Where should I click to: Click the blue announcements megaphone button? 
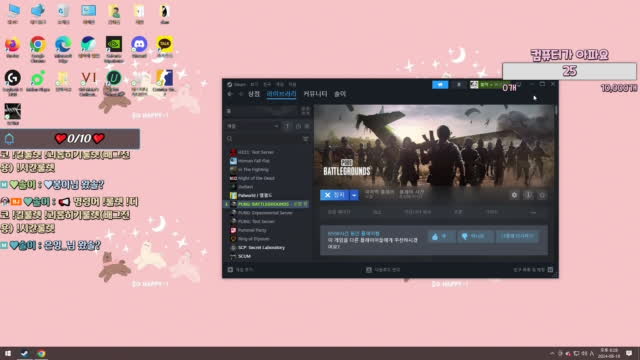440,84
